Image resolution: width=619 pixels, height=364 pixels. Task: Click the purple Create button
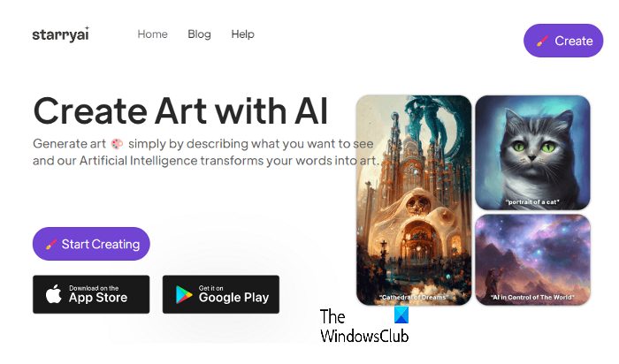point(563,41)
